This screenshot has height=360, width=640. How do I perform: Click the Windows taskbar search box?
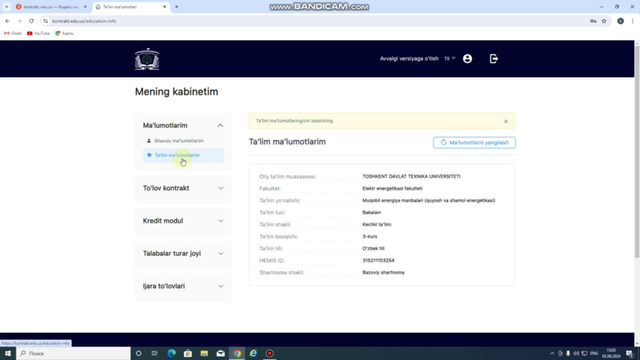[73, 353]
